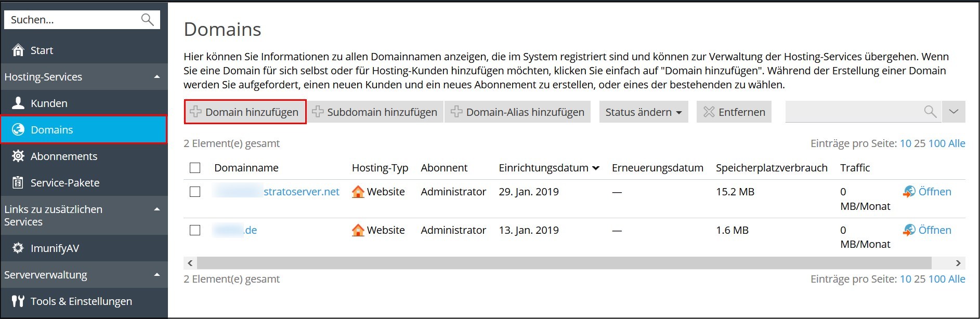Click the Domain hinzufügen button
This screenshot has width=980, height=319.
244,111
